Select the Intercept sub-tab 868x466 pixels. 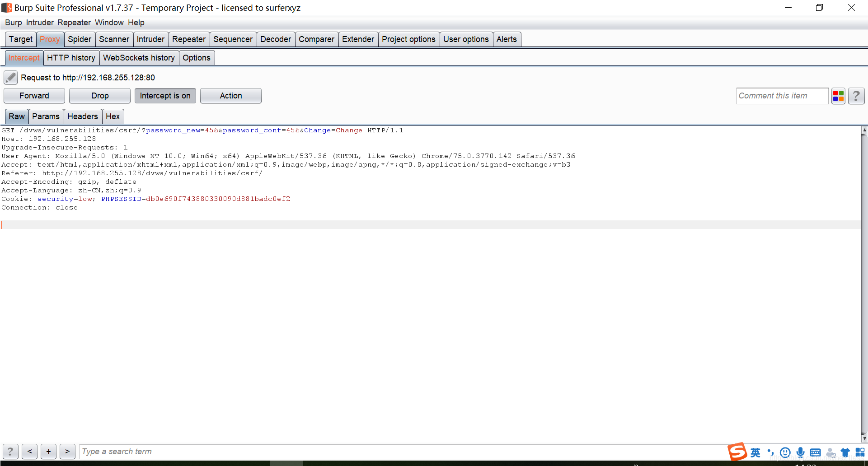click(24, 58)
